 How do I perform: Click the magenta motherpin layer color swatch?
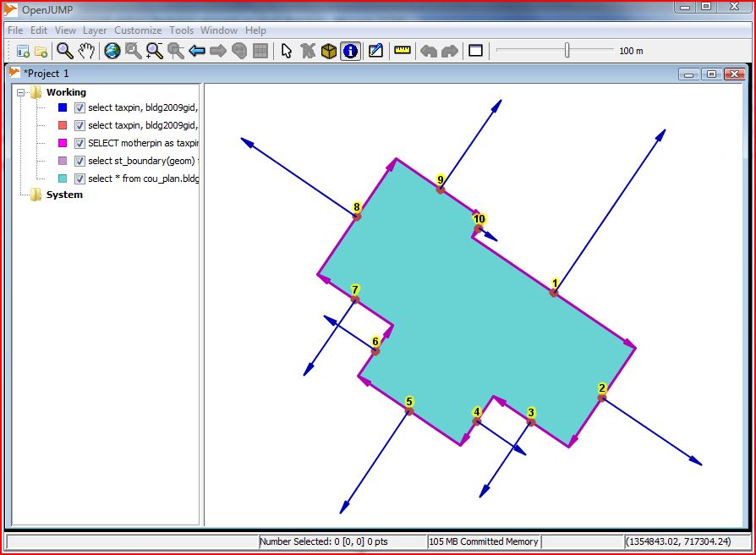(63, 144)
